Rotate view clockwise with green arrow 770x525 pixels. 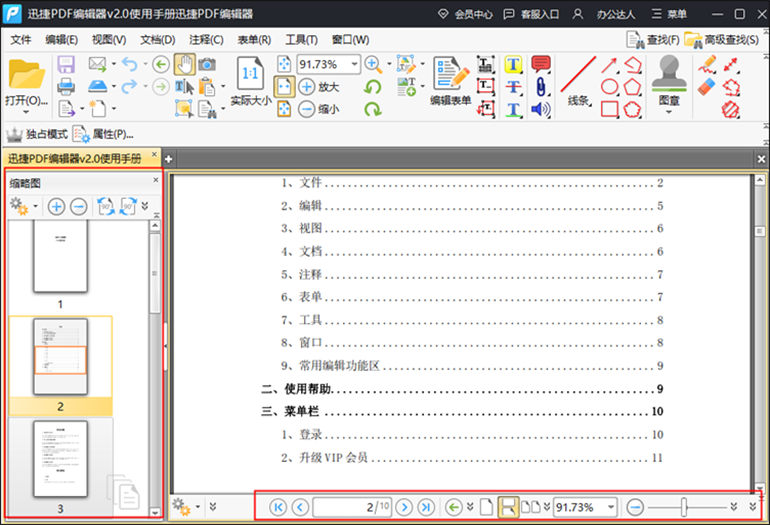pyautogui.click(x=373, y=109)
